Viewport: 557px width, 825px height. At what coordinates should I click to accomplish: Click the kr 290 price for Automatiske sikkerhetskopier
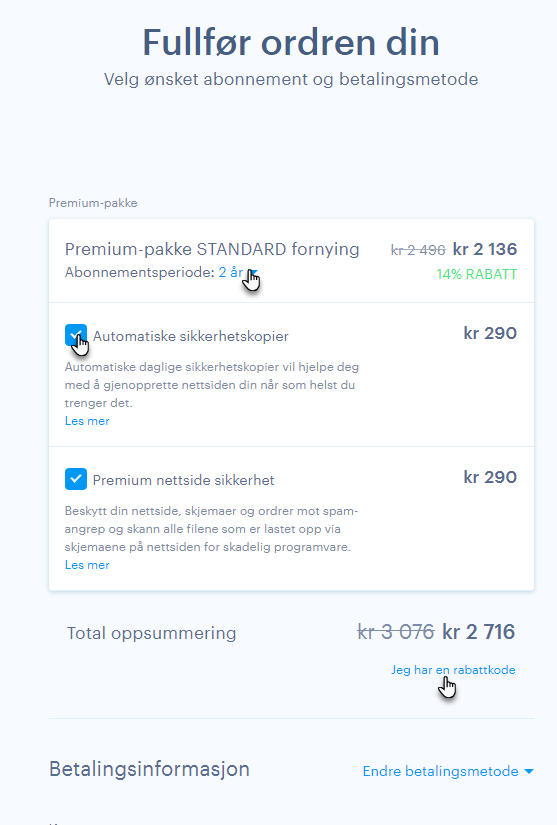(x=490, y=333)
